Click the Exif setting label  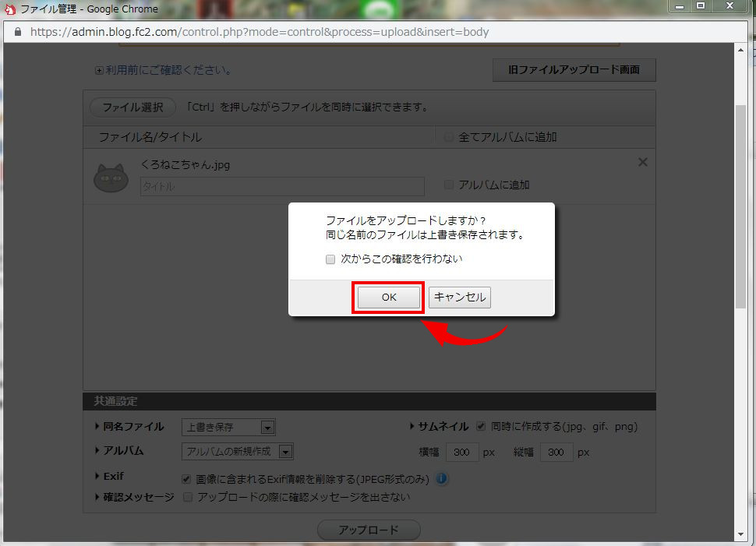(x=113, y=476)
